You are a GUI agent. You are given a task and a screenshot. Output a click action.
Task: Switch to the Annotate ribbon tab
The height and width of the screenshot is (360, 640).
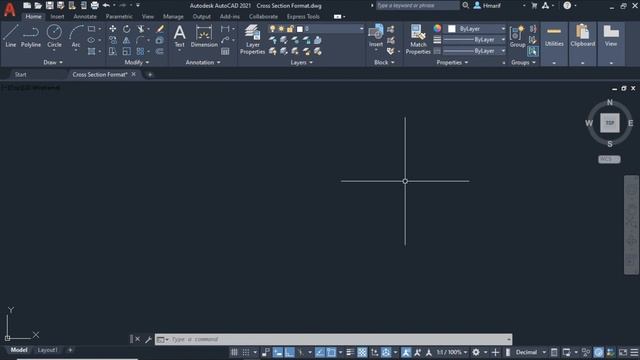click(x=85, y=17)
